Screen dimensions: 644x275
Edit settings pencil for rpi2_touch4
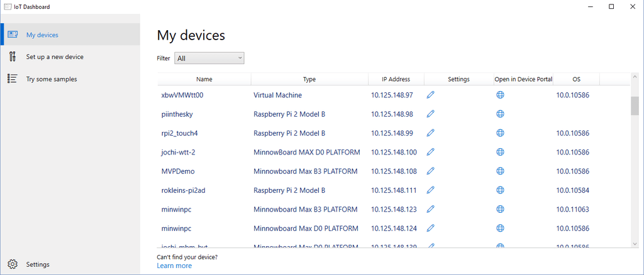tap(430, 132)
